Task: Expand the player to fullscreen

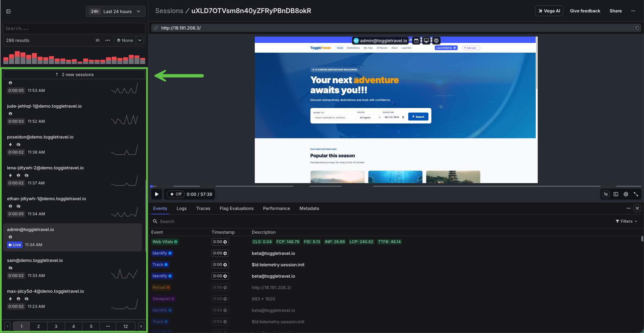Action: (x=636, y=194)
